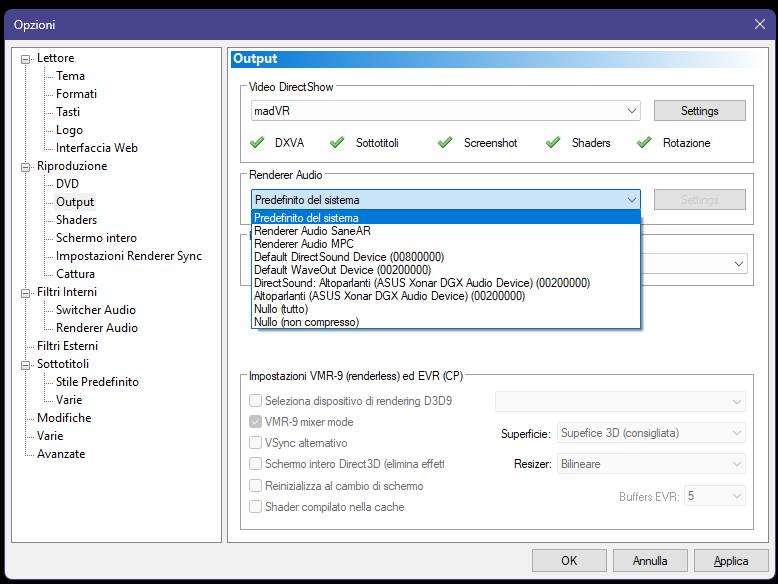Pick Altoparlanti (ASUS Xonar DGX Audio Device)
The height and width of the screenshot is (584, 778).
pos(446,296)
